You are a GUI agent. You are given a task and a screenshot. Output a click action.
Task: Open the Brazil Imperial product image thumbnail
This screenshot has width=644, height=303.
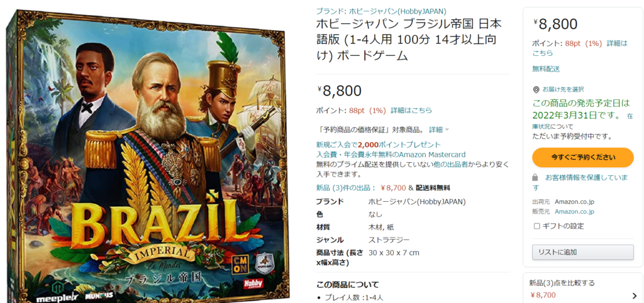(148, 156)
